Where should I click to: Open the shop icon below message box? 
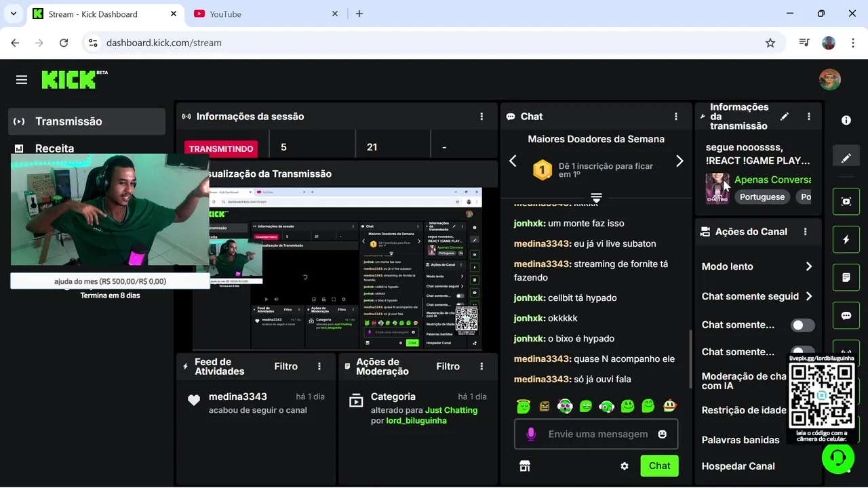[x=524, y=466]
